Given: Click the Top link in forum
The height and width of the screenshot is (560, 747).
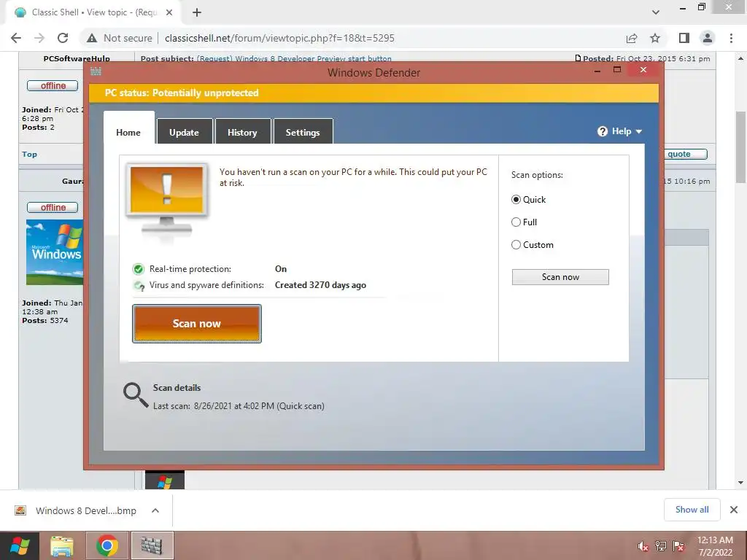Looking at the screenshot, I should pyautogui.click(x=29, y=155).
